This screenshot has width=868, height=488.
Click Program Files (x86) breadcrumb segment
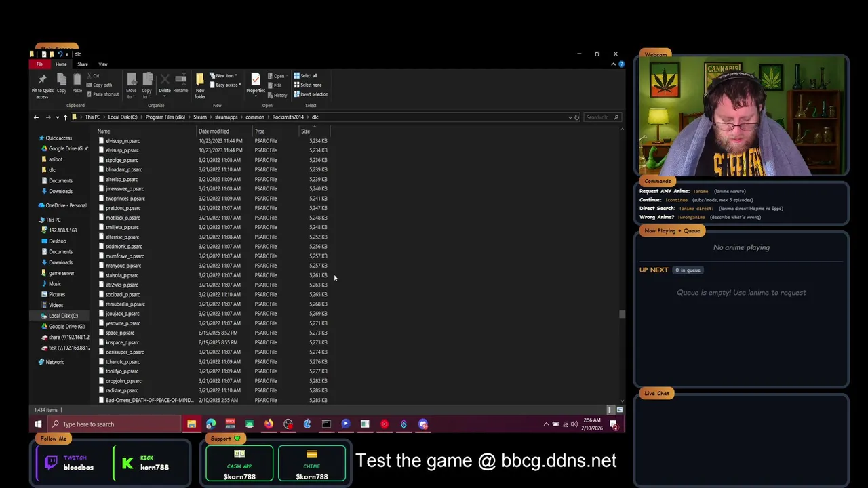(165, 117)
